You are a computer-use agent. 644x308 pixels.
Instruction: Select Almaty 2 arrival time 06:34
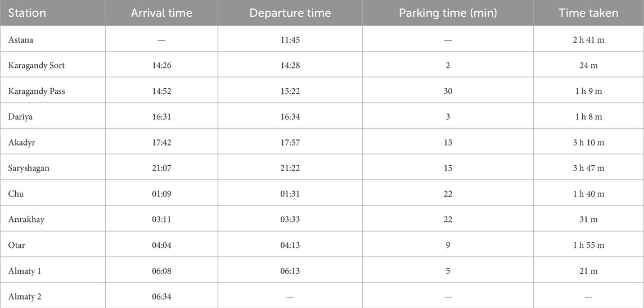161,296
